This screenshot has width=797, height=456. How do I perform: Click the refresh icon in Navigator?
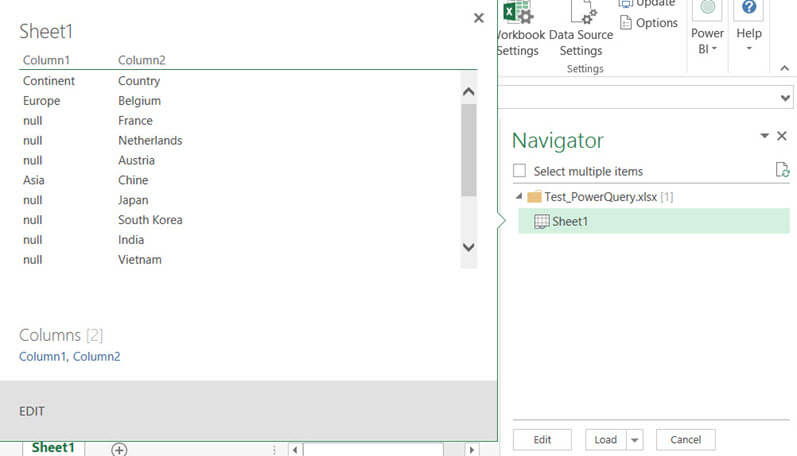pyautogui.click(x=782, y=170)
